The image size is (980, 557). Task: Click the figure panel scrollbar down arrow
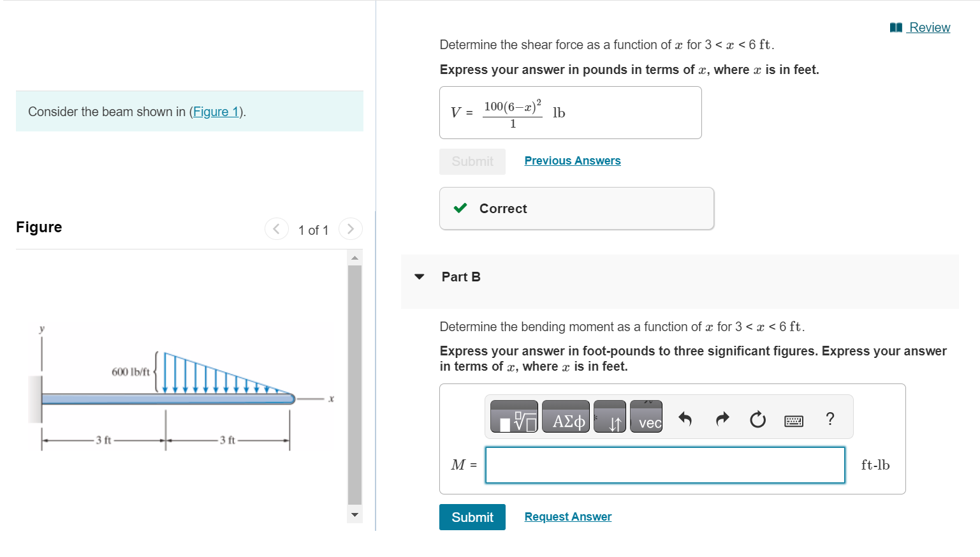point(355,514)
